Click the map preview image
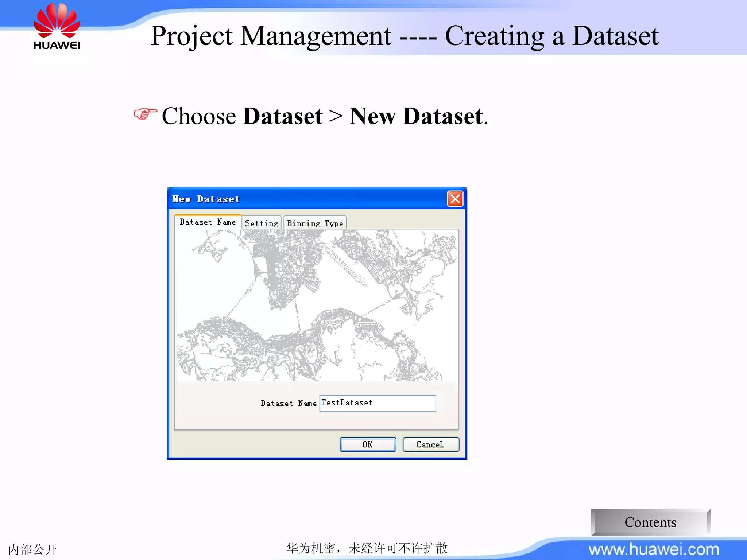Viewport: 747px width, 560px height. [x=317, y=306]
